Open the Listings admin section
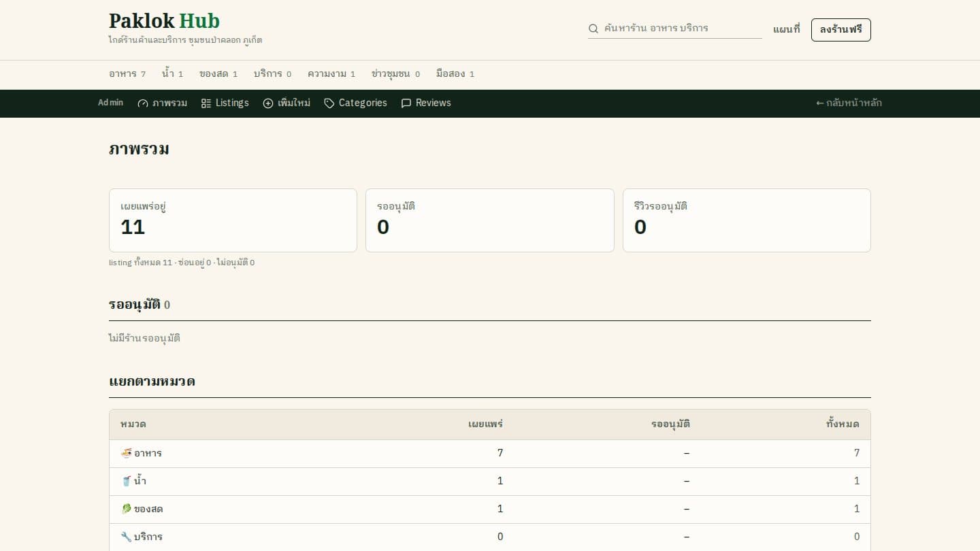This screenshot has height=551, width=980. [x=225, y=103]
